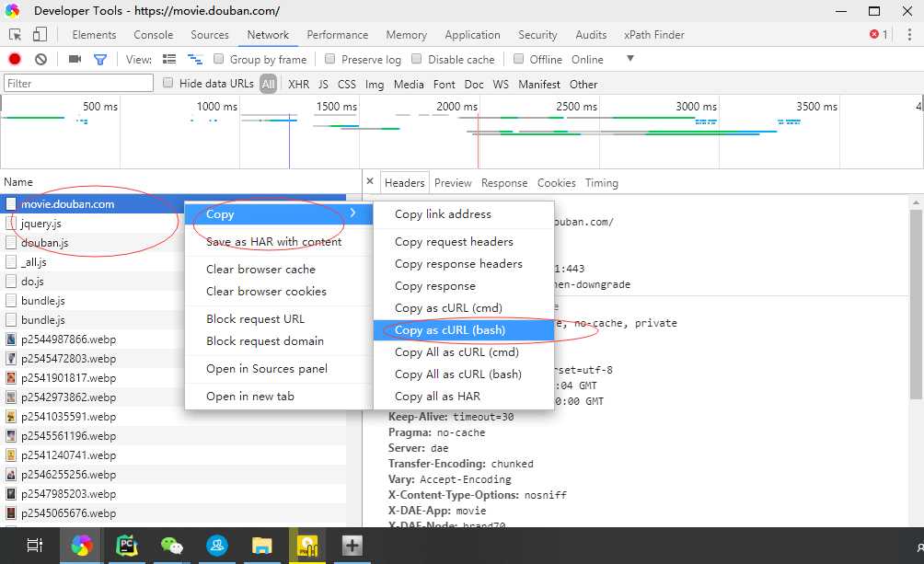Enable Preserve log checkbox
The width and height of the screenshot is (924, 564).
(330, 58)
